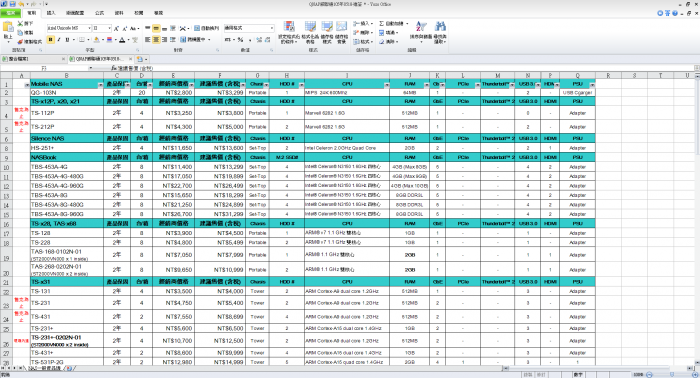Click the Redo arrow icon
The image size is (700, 378).
pyautogui.click(x=33, y=4)
